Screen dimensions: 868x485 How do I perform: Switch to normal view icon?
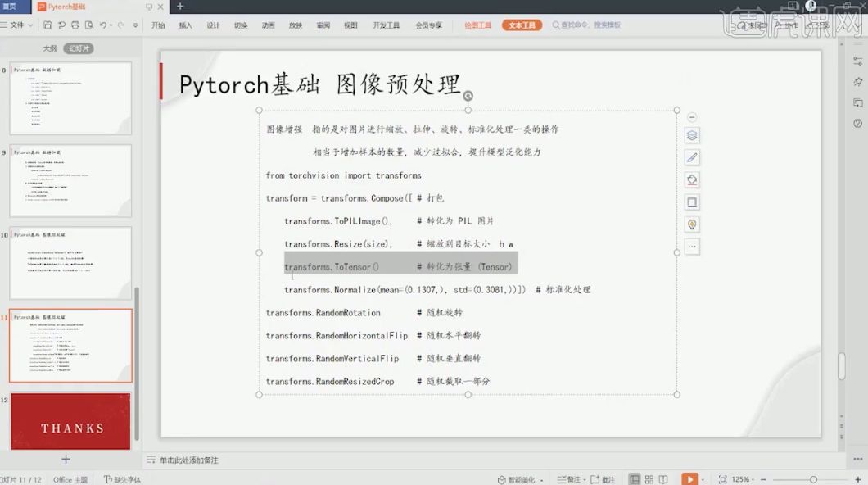click(x=635, y=479)
